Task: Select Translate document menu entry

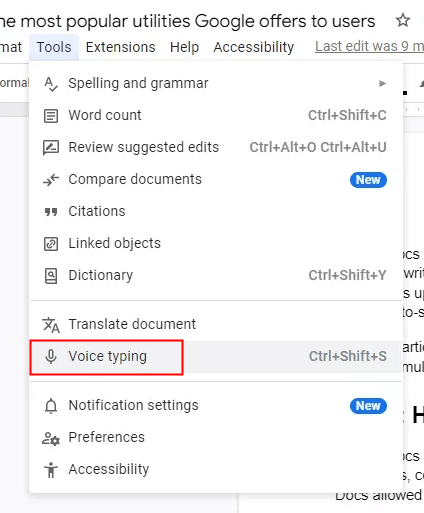Action: 216,324
